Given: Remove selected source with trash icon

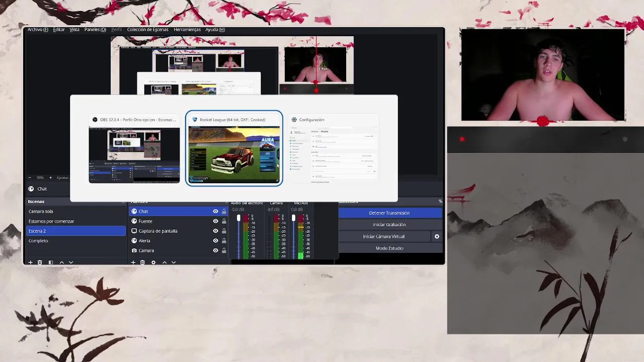Looking at the screenshot, I should [x=143, y=262].
